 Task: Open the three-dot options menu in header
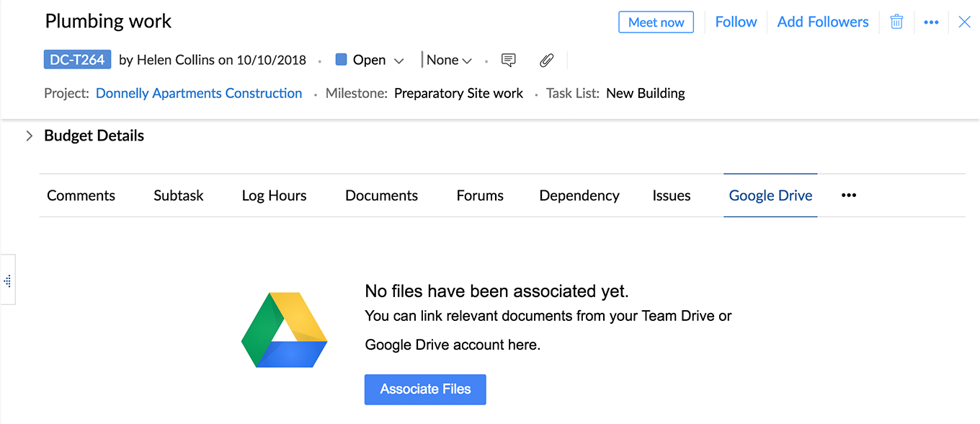[x=931, y=22]
